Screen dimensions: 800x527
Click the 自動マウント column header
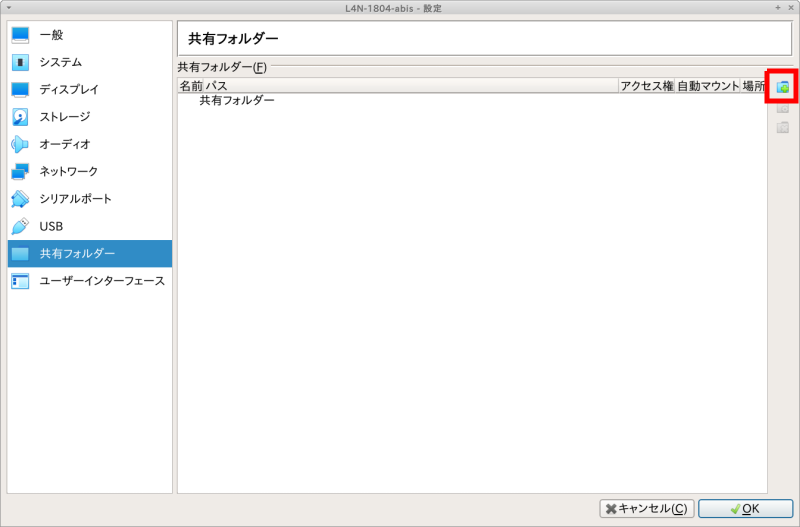pos(708,86)
